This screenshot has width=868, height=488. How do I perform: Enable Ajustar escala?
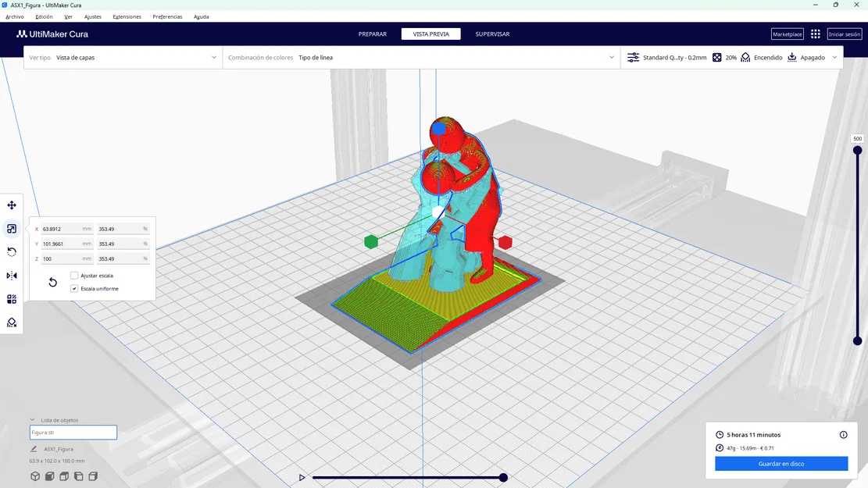pyautogui.click(x=74, y=275)
